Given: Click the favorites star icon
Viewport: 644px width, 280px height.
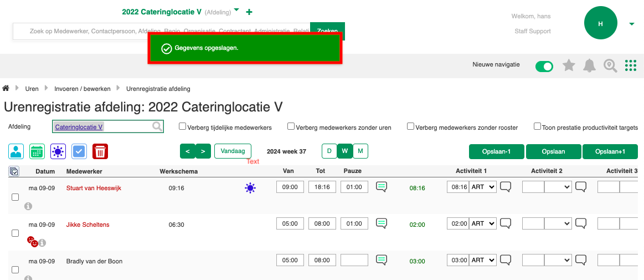Looking at the screenshot, I should point(569,66).
